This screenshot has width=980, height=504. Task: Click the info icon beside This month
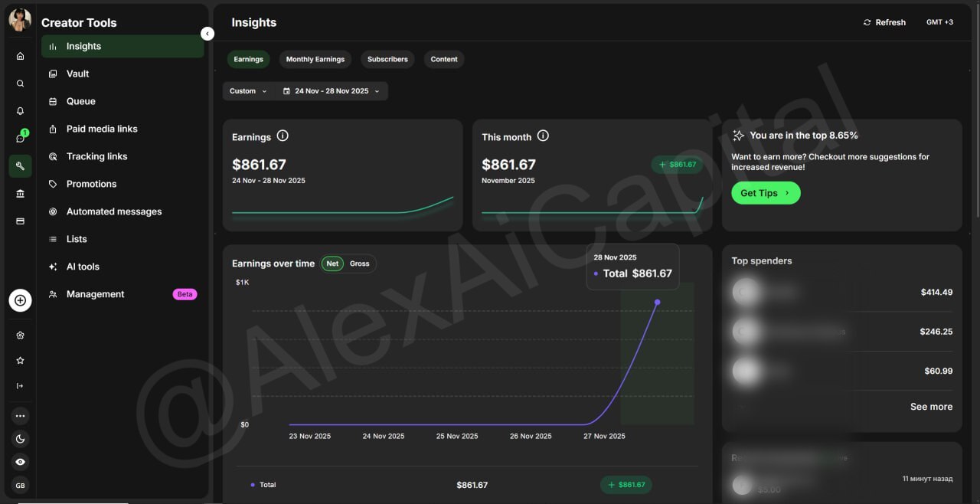[x=543, y=136]
